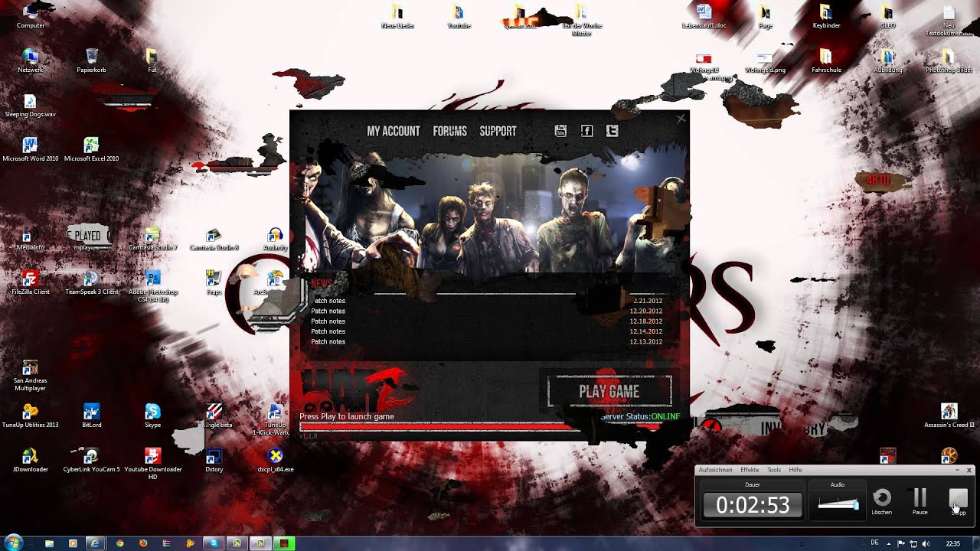Select the Computer desktop icon

[31, 16]
